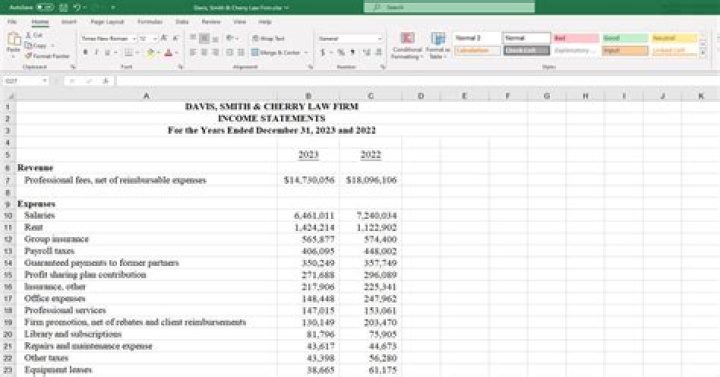Click the Increase Indent icon
The image size is (720, 377).
pyautogui.click(x=241, y=52)
